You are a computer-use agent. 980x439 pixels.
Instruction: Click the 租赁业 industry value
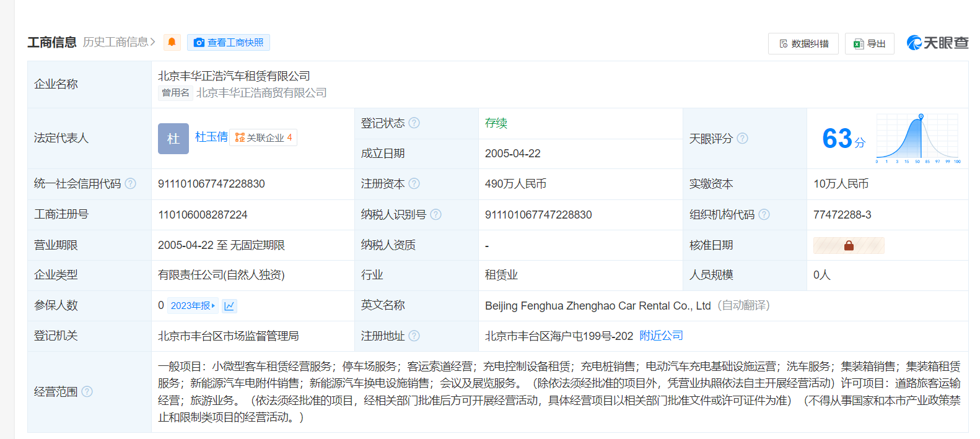[x=501, y=275]
